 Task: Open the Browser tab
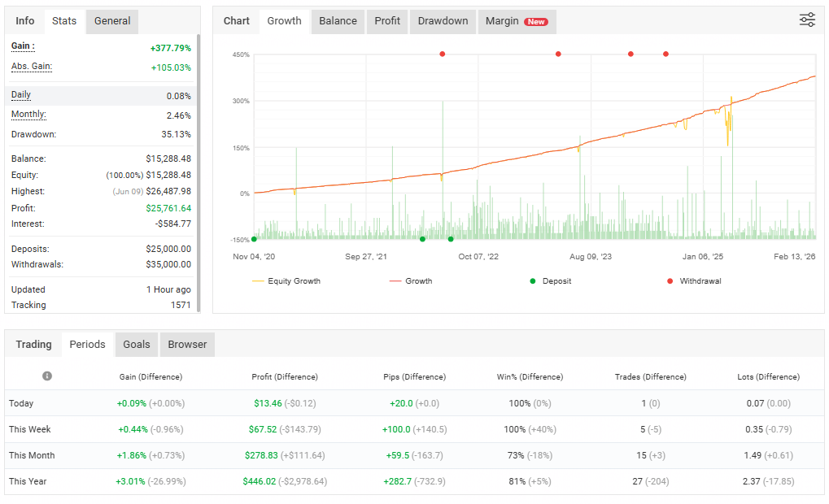tap(187, 345)
